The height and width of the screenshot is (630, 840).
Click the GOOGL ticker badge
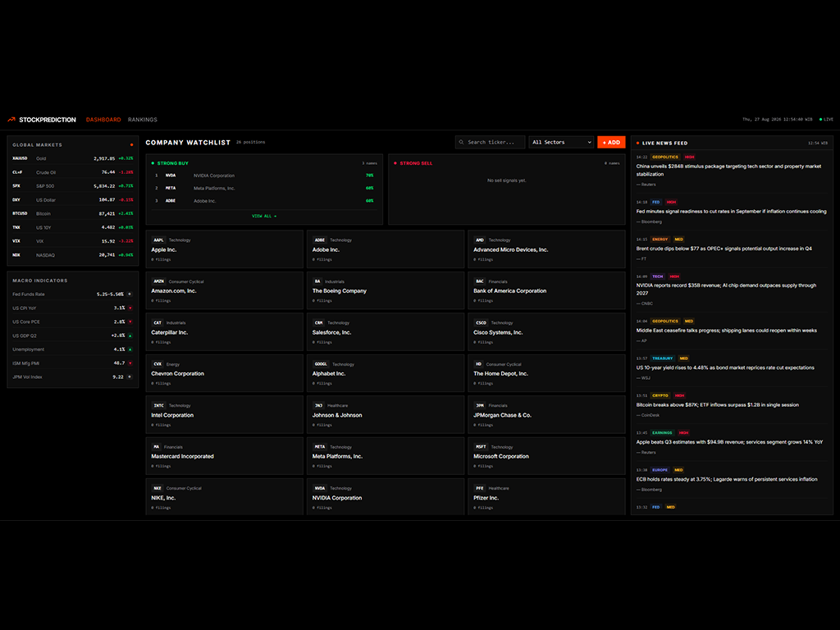click(x=321, y=363)
